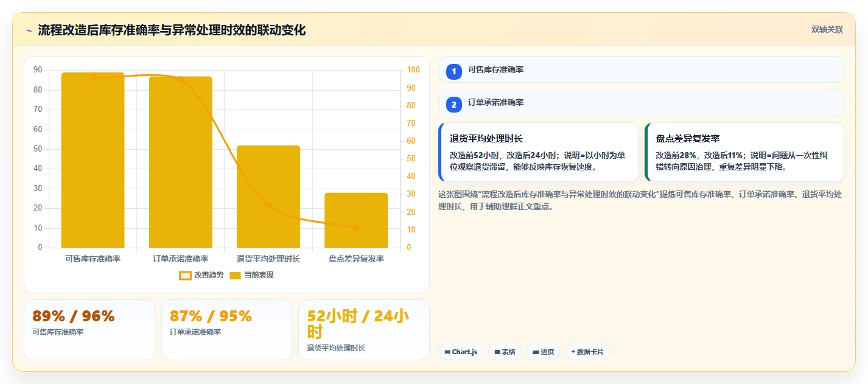
Task: Select list item 2 订单承诺准确率
Action: (641, 102)
